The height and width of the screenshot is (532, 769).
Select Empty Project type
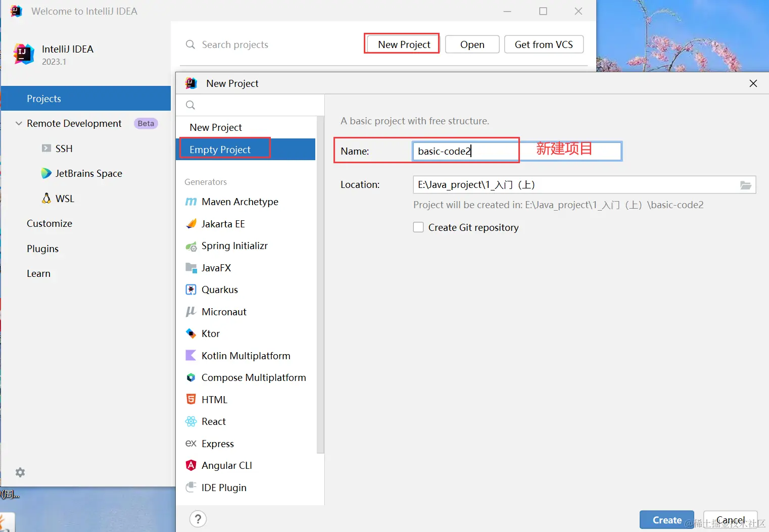pyautogui.click(x=246, y=150)
